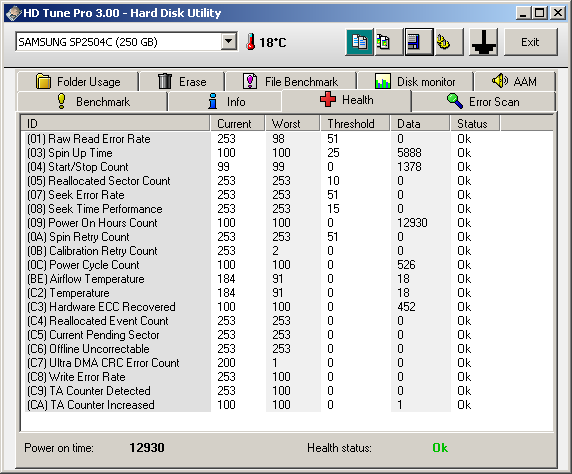Minimize the HD Tune Pro window

523,13
